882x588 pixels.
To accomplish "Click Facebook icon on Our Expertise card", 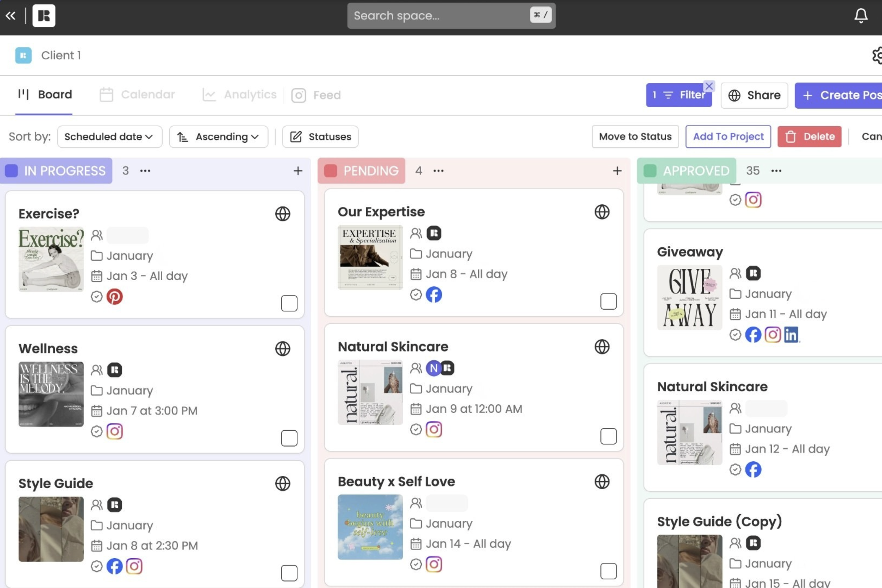I will click(x=434, y=295).
